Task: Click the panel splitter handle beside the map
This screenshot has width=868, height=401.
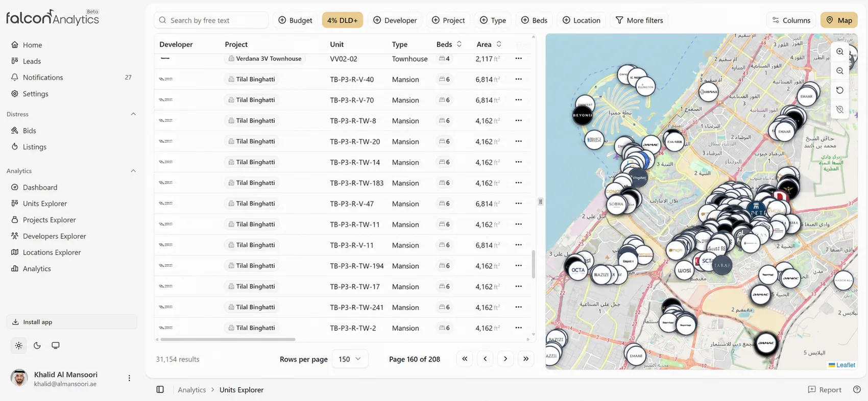Action: [x=540, y=202]
